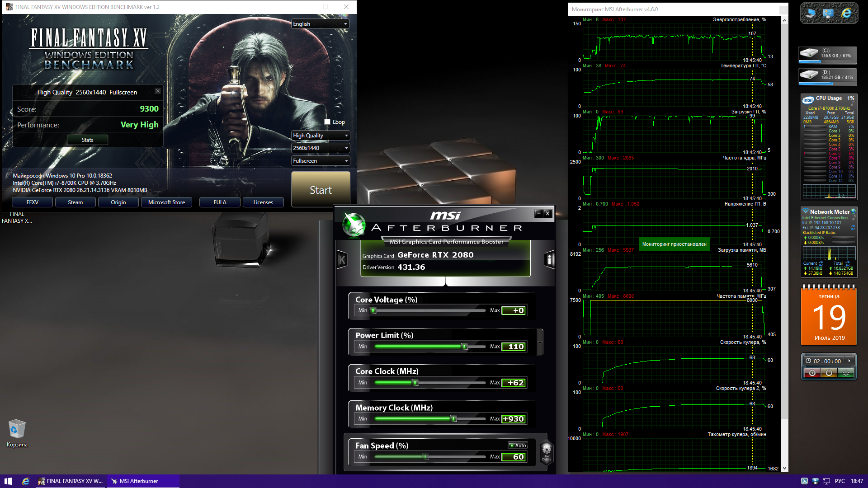Click the Start benchmark button

click(x=321, y=190)
